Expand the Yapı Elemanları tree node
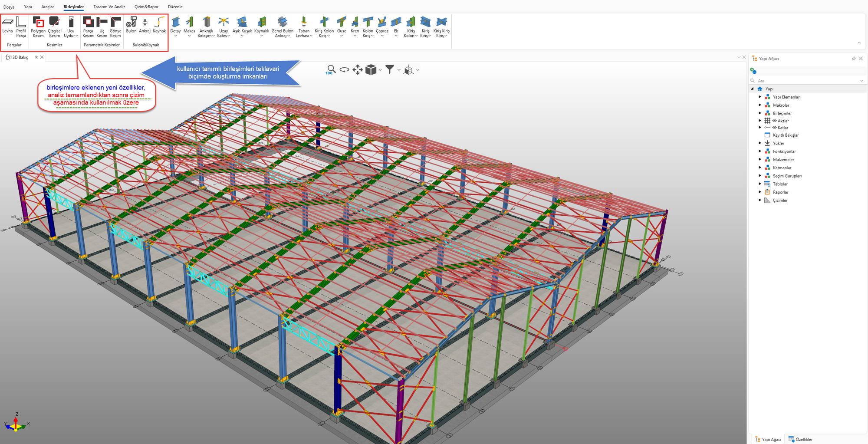Image resolution: width=868 pixels, height=444 pixels. [760, 97]
